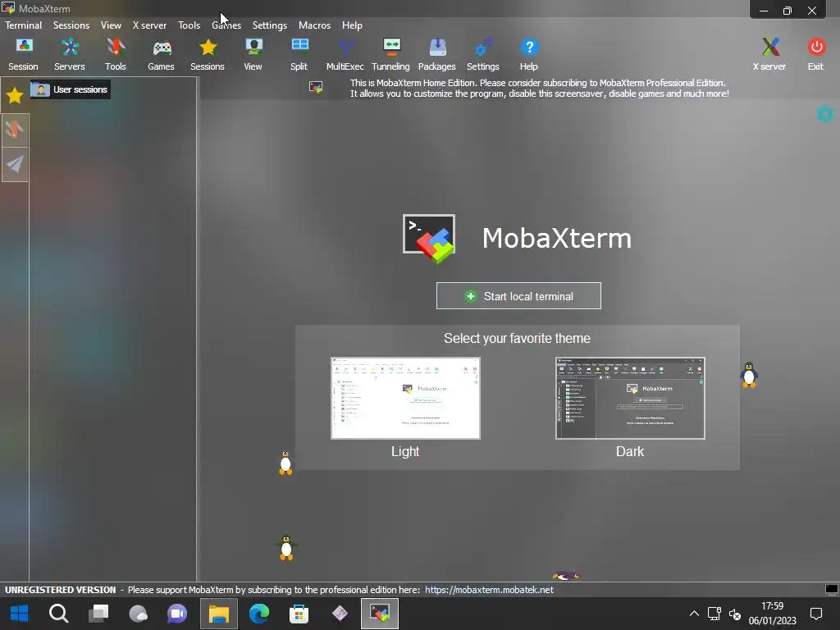Image resolution: width=840 pixels, height=630 pixels.
Task: Open the Games toolbar icon
Action: 162,55
